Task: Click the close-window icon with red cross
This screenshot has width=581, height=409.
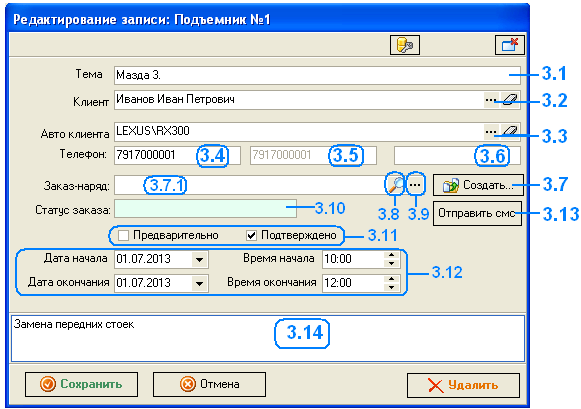Action: tap(510, 45)
